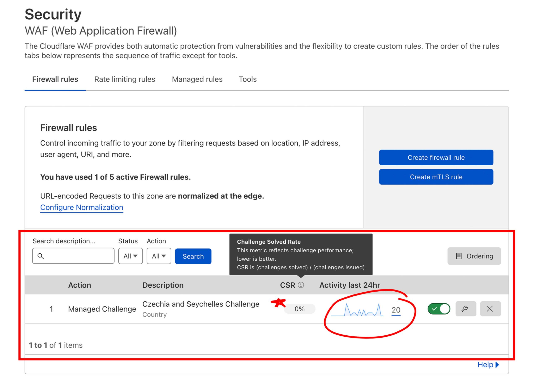Switch to Firewall rules tab

(55, 79)
